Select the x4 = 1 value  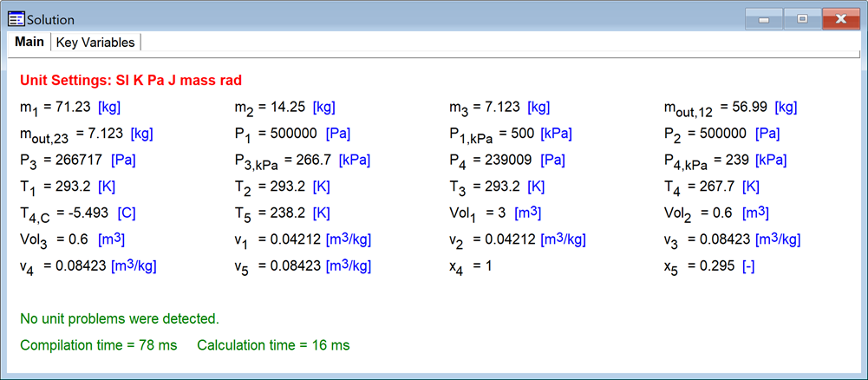pos(471,266)
